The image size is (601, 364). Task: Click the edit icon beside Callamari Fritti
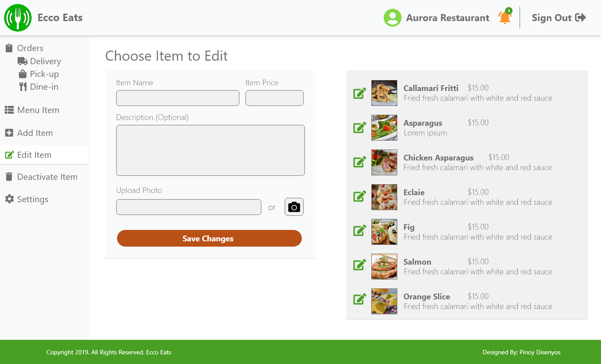pos(359,93)
